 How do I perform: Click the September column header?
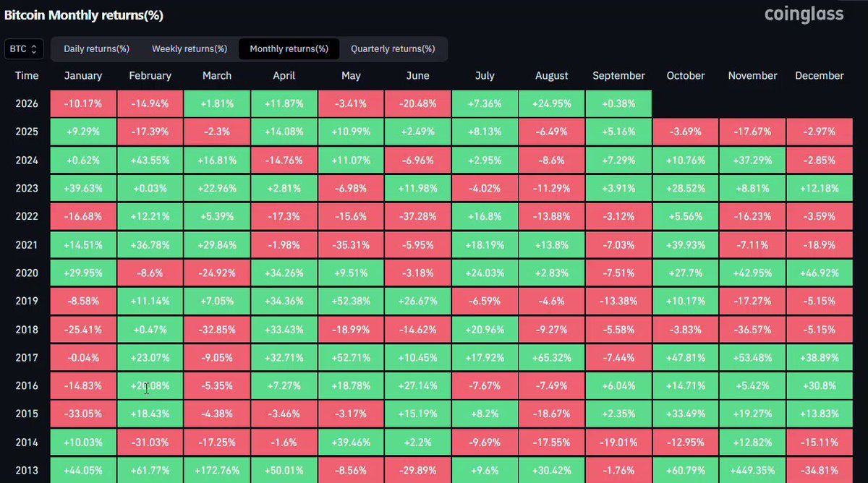(x=618, y=75)
